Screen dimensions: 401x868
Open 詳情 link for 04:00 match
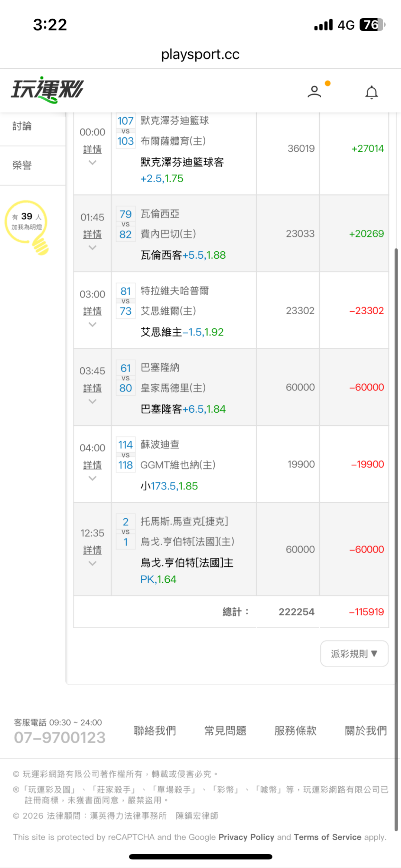coord(92,465)
